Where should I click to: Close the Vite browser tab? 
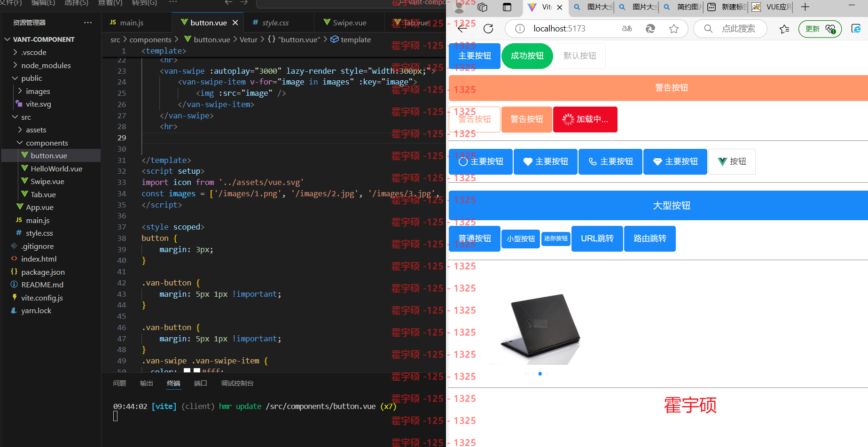[x=560, y=7]
